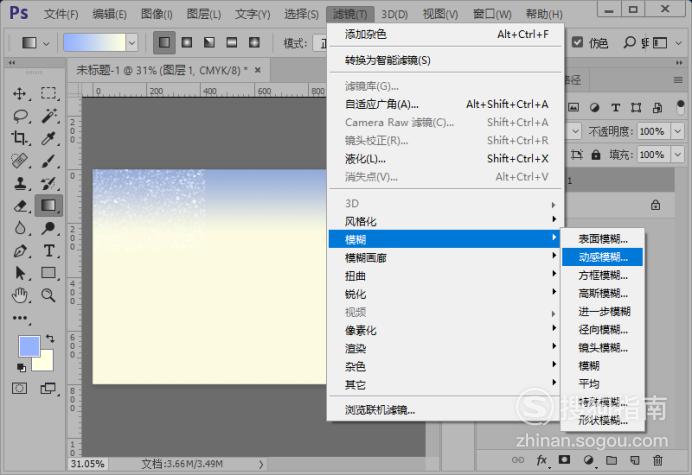This screenshot has width=692, height=475.
Task: Select the Rectangle shape tool
Action: pyautogui.click(x=49, y=273)
